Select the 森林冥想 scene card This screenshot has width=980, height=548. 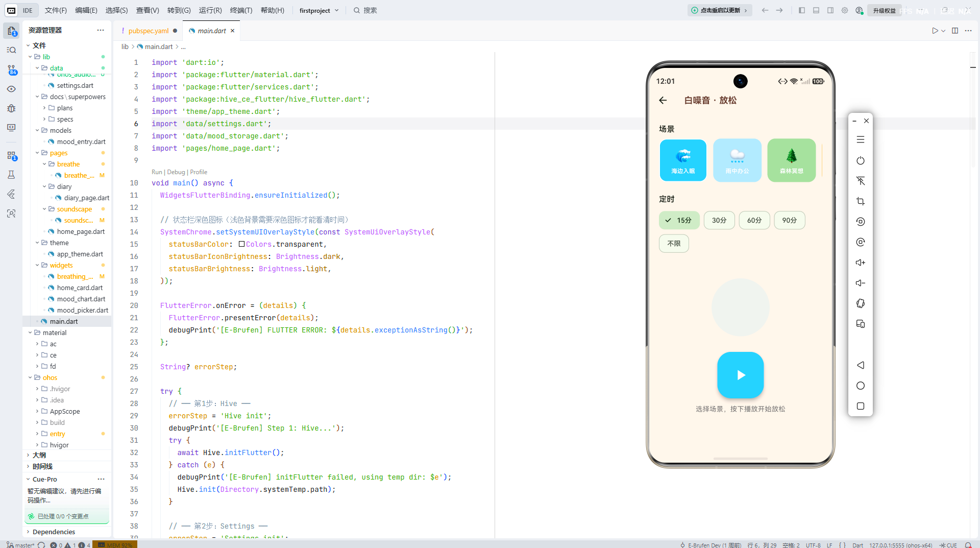coord(791,160)
